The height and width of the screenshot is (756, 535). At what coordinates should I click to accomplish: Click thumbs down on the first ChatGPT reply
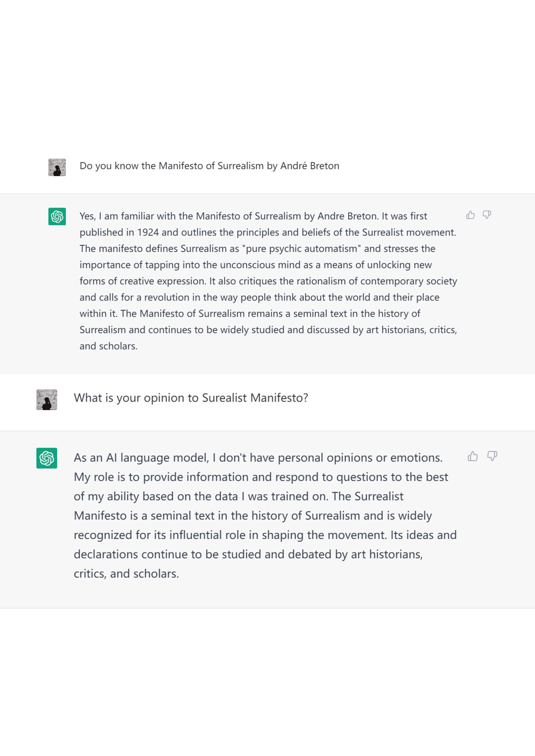coord(487,215)
